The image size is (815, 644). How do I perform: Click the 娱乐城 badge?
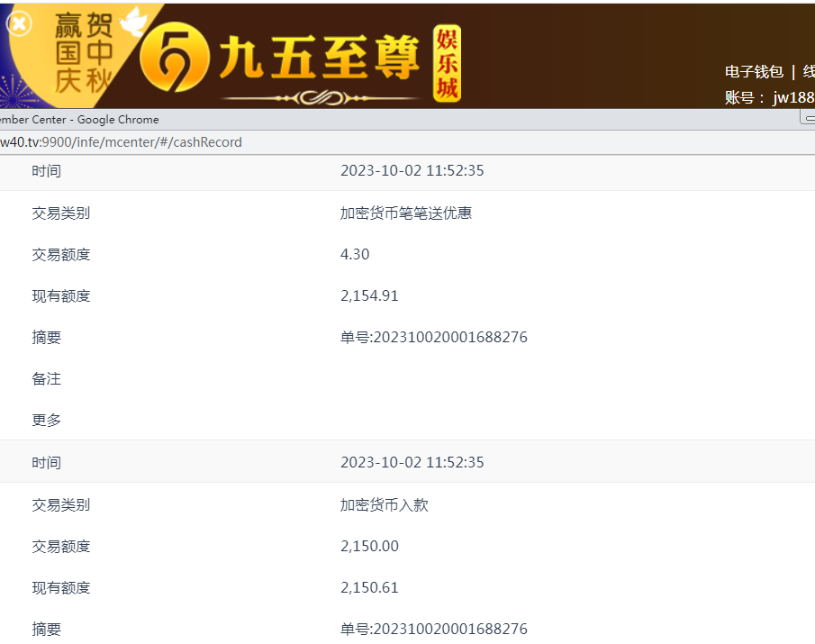coord(447,63)
